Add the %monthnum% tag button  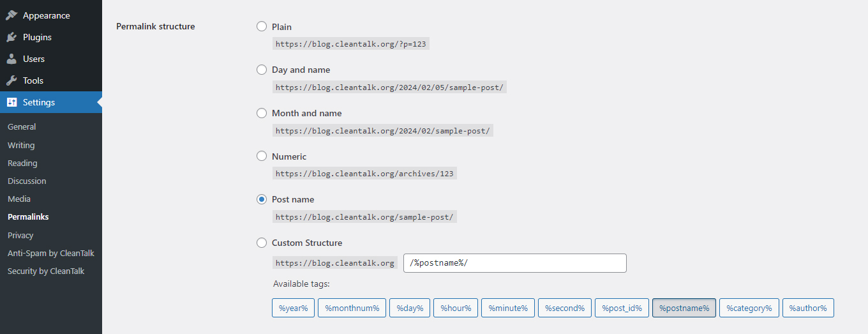352,308
